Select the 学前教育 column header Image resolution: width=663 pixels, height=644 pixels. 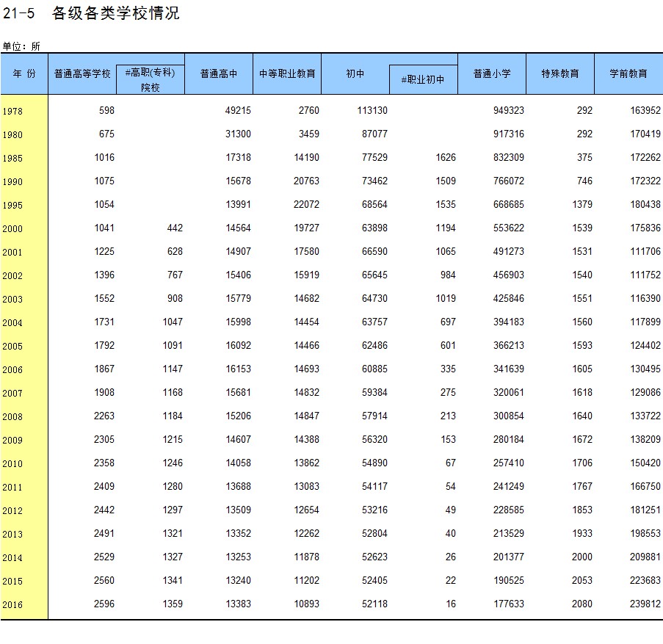(628, 73)
